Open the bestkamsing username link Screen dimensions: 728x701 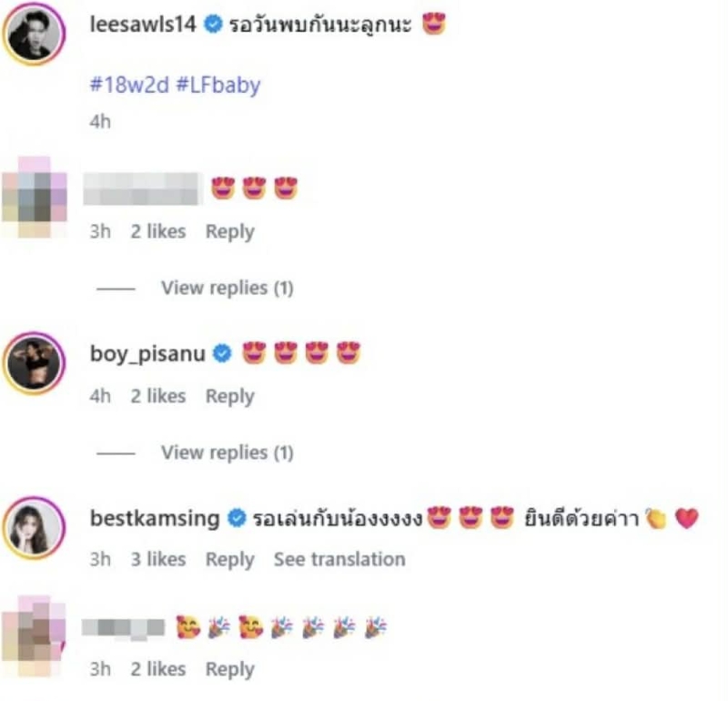tap(155, 518)
